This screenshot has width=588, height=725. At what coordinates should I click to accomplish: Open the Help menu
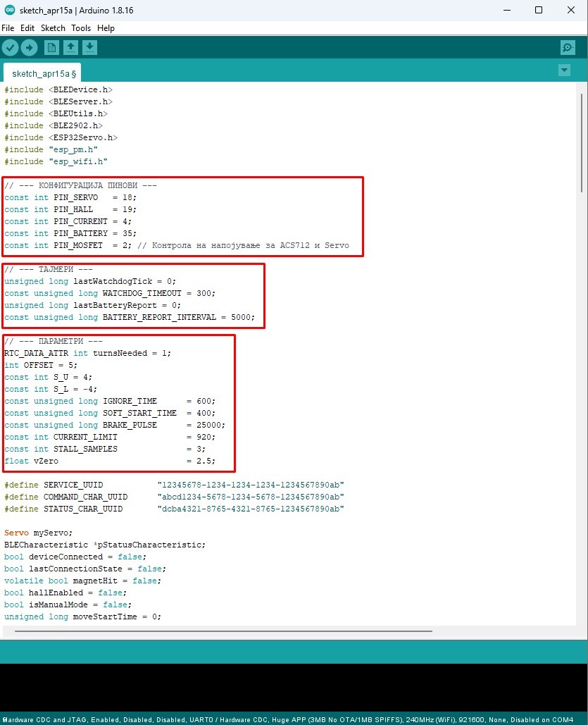(x=106, y=28)
